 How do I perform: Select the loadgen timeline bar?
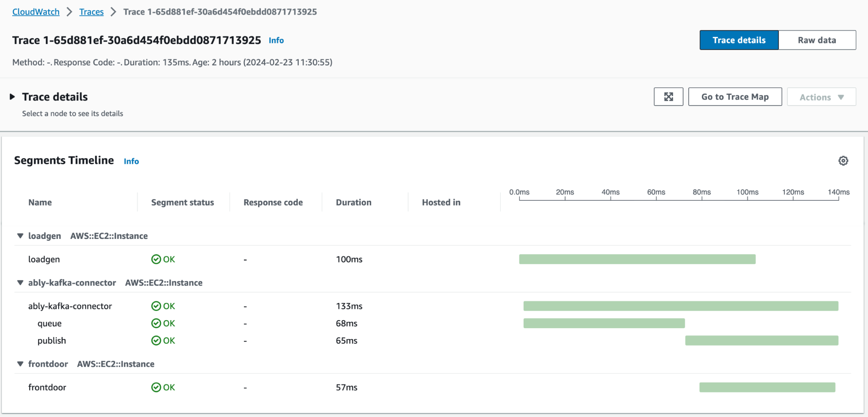coord(637,259)
